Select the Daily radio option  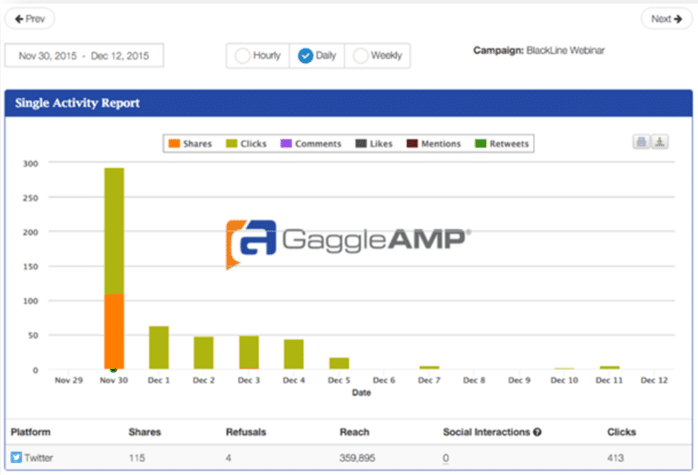[305, 56]
